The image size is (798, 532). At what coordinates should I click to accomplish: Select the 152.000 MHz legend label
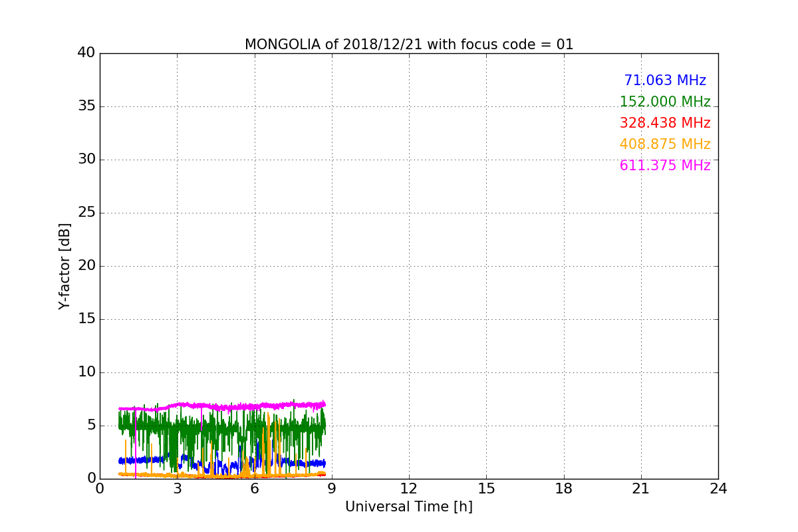(x=665, y=102)
